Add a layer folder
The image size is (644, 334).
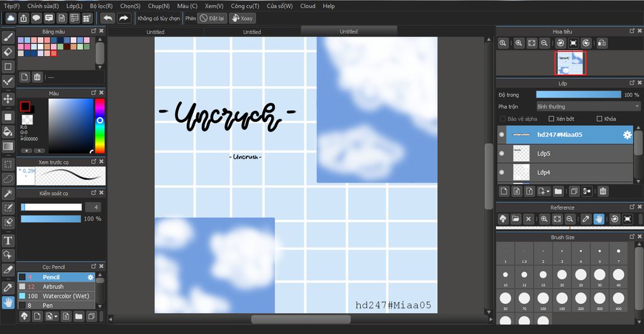tap(558, 191)
